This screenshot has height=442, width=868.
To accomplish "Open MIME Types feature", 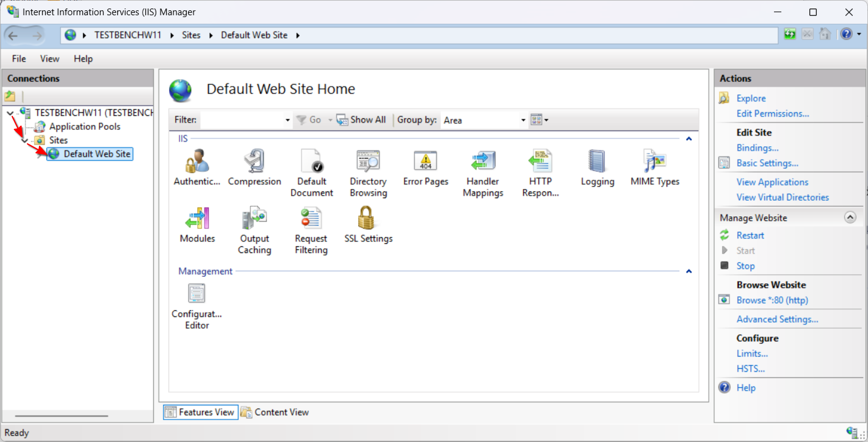I will point(654,161).
